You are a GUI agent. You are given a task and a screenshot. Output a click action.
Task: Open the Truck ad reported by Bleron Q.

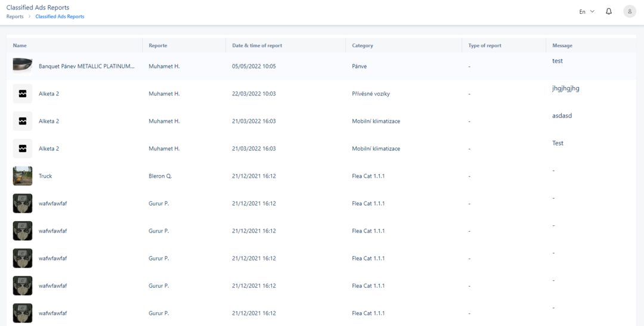[45, 176]
